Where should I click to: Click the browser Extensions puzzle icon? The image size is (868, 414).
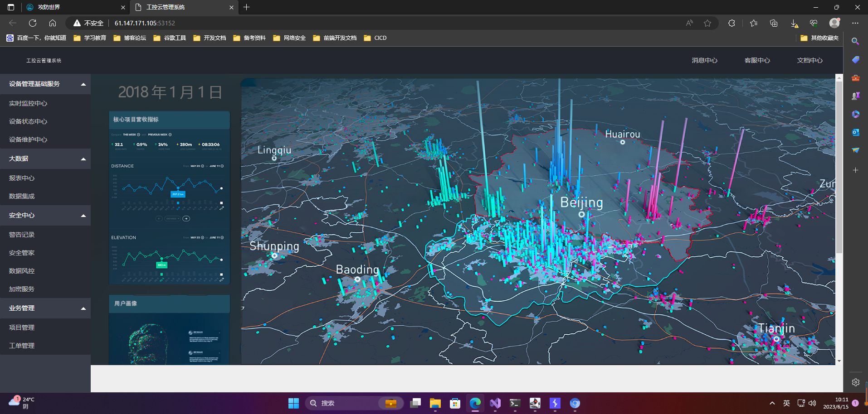(x=731, y=23)
